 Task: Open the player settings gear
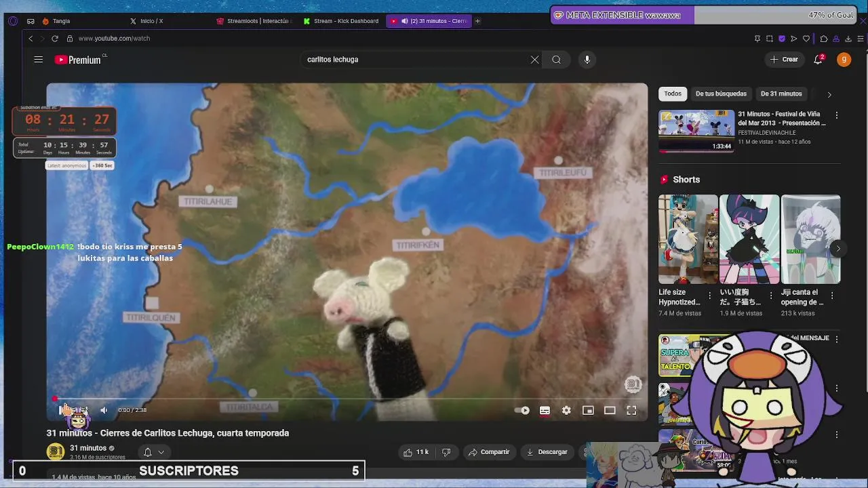click(x=566, y=410)
